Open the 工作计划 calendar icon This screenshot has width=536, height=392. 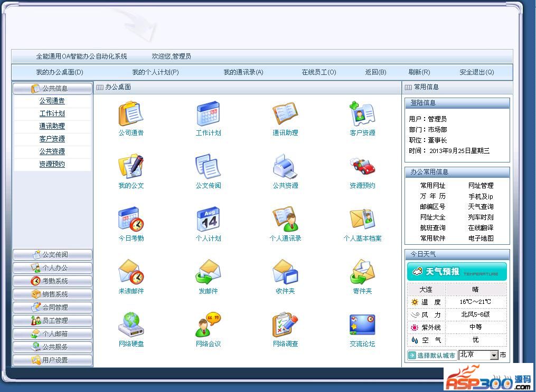[x=208, y=114]
